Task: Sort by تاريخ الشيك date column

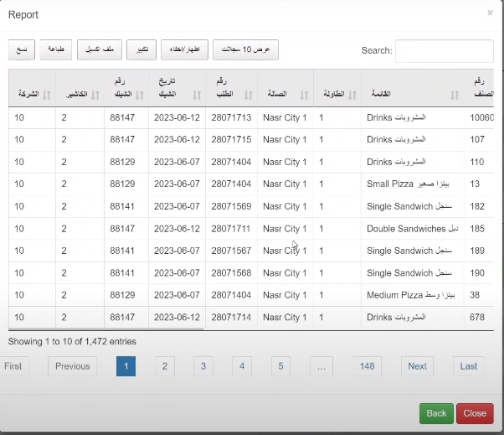Action: click(194, 95)
